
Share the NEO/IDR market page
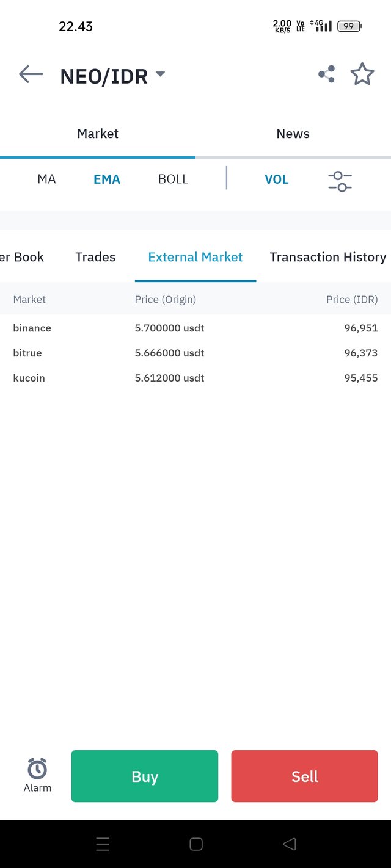click(x=326, y=74)
